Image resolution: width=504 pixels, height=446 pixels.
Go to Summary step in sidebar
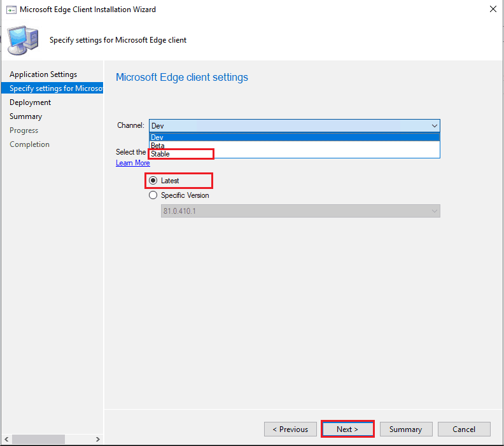click(25, 116)
